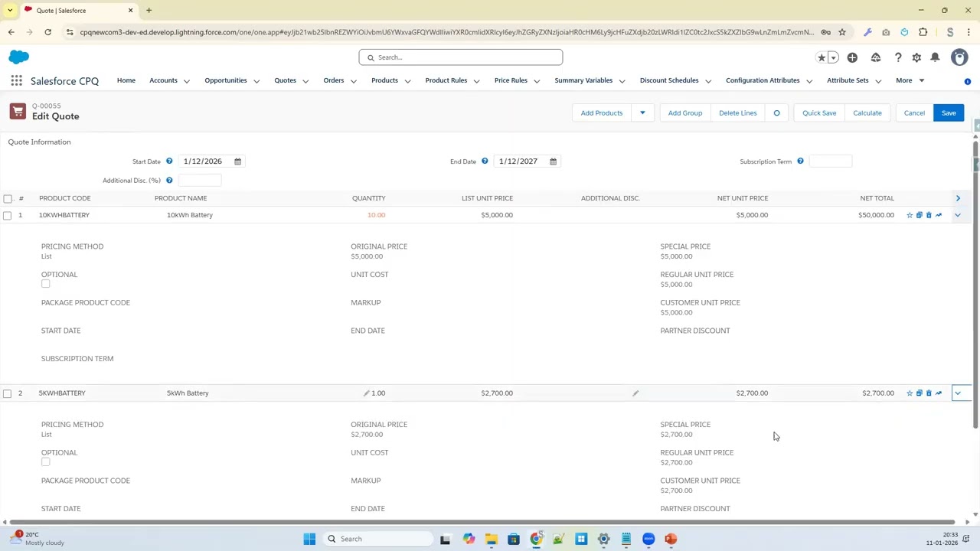Open the Product Rules tab

[x=446, y=80]
